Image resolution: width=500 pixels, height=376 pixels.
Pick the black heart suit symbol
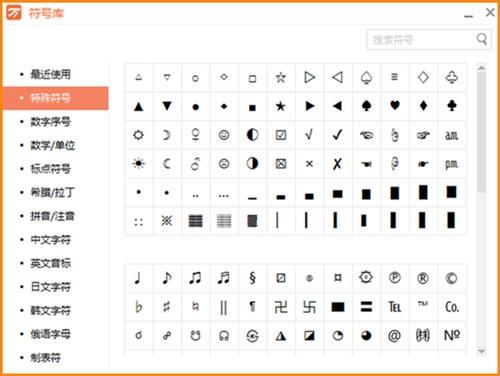click(x=395, y=106)
